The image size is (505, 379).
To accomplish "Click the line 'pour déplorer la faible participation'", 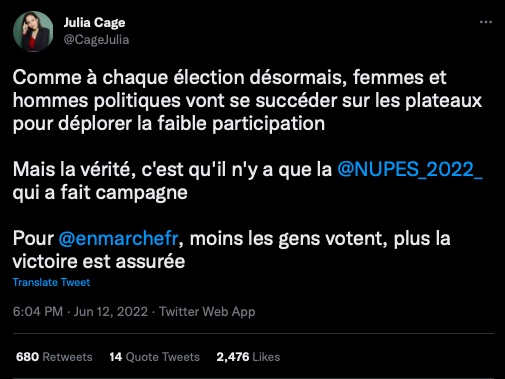I will [169, 124].
